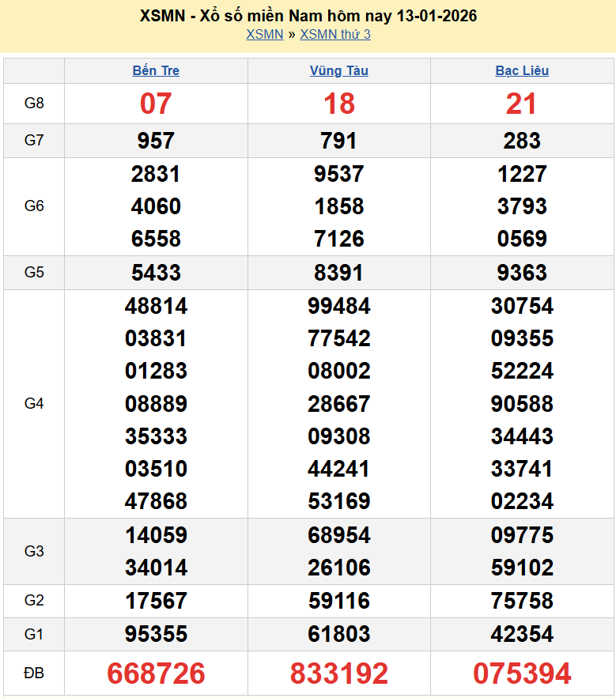Open the Bạc Liêu province link
The width and height of the screenshot is (616, 698).
(522, 70)
